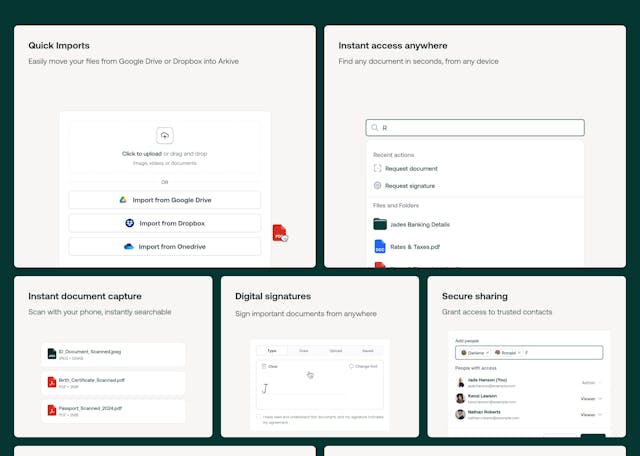Click the Clear text in the signature pad
The width and height of the screenshot is (640, 456).
[x=273, y=367]
